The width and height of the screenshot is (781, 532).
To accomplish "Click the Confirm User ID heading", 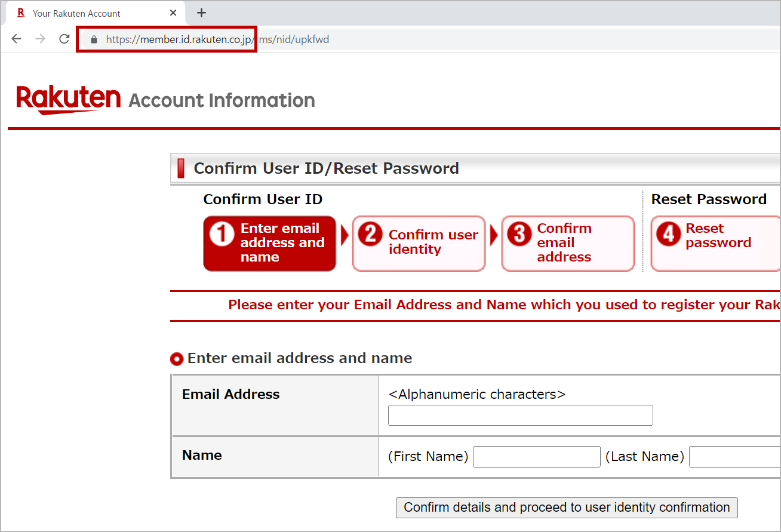I will [263, 199].
